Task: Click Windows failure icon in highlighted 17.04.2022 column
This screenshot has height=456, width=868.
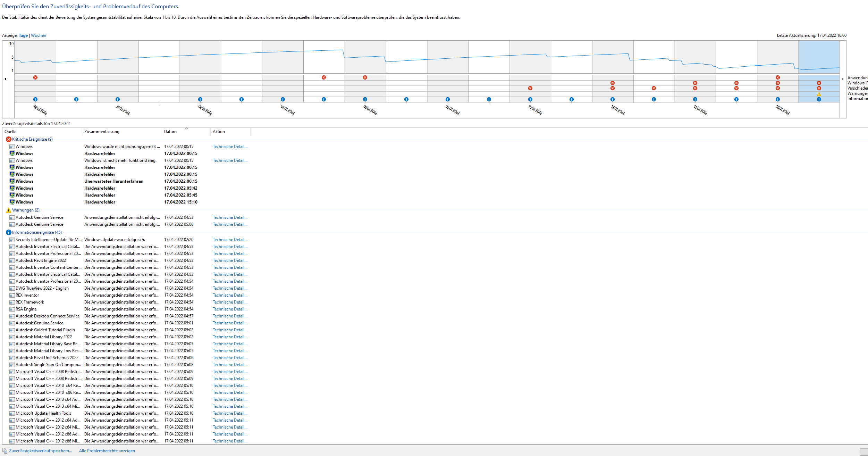Action: 819,83
